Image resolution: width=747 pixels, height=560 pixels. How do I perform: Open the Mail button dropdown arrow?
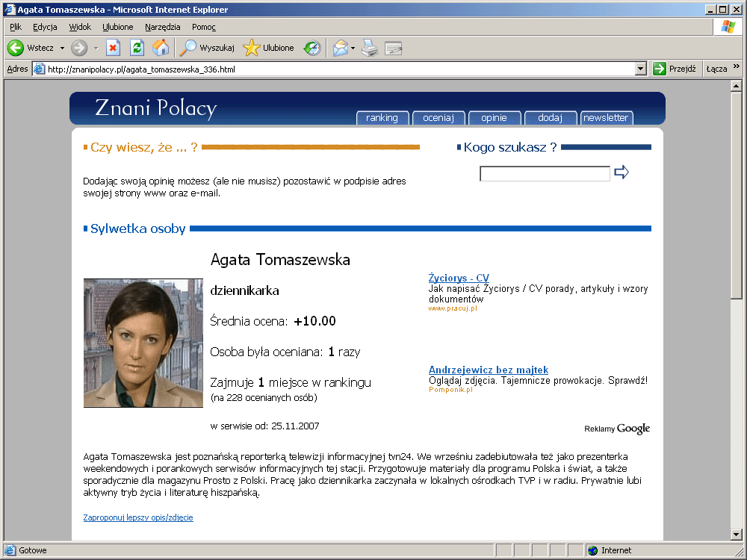click(353, 48)
